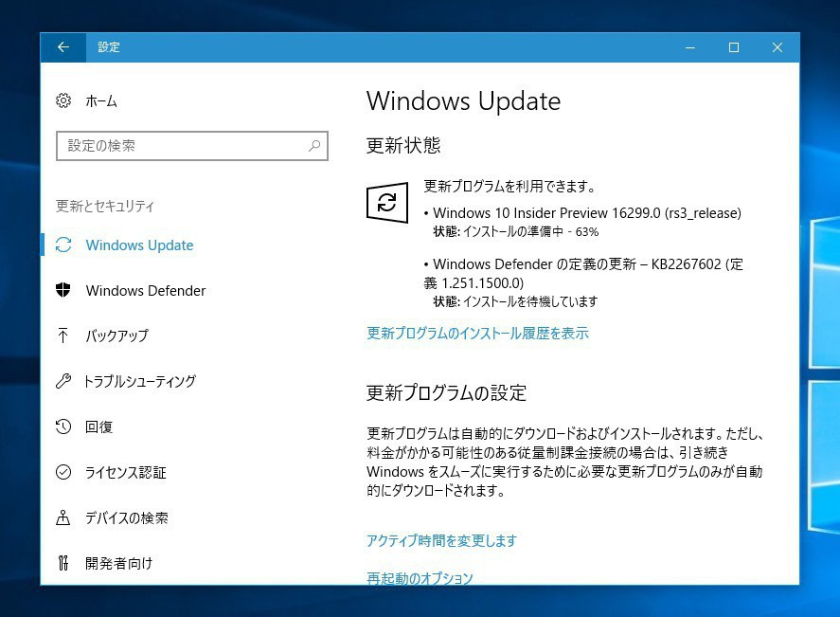The width and height of the screenshot is (840, 617).
Task: Open アクティブ時間を変更します link
Action: click(442, 540)
